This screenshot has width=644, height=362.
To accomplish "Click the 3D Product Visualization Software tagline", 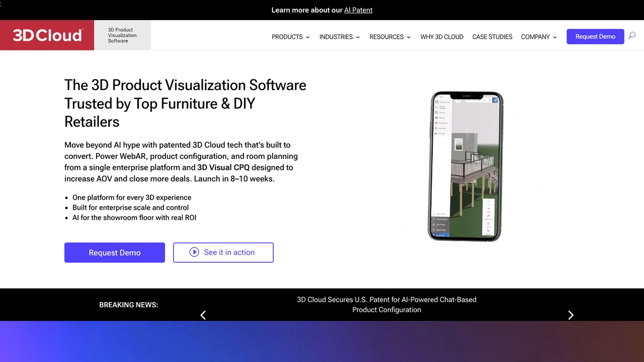I will 122,35.
